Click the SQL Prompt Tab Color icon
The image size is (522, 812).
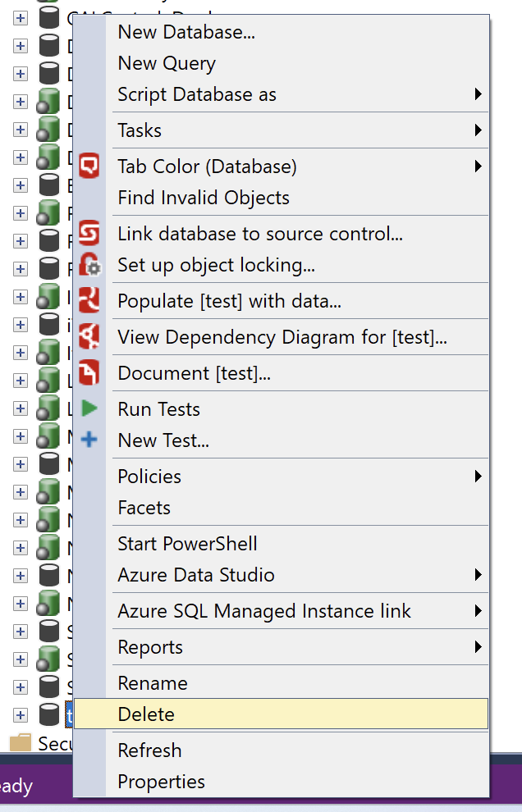pos(89,166)
